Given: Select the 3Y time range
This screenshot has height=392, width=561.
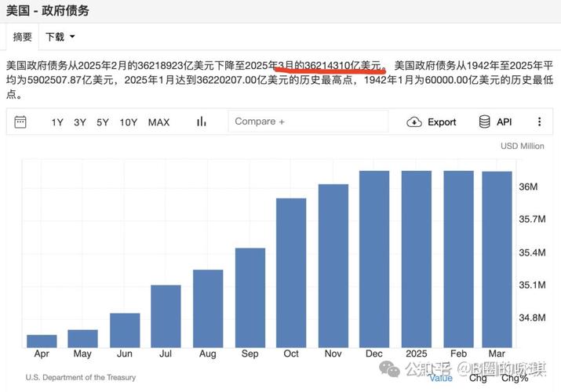Looking at the screenshot, I should click(x=80, y=122).
